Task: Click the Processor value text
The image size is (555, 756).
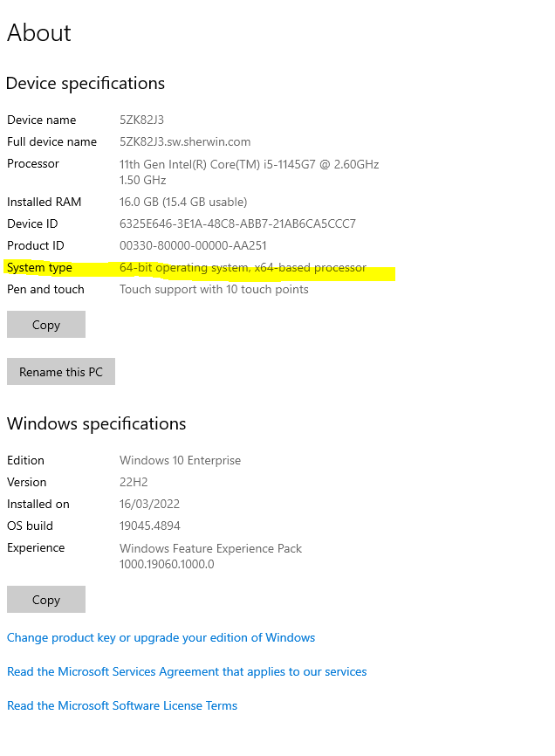Action: tap(250, 164)
